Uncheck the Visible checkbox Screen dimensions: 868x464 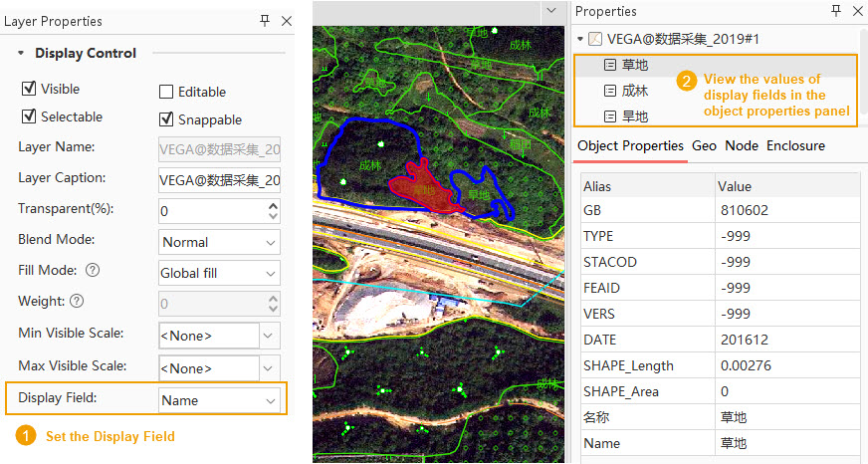click(29, 89)
